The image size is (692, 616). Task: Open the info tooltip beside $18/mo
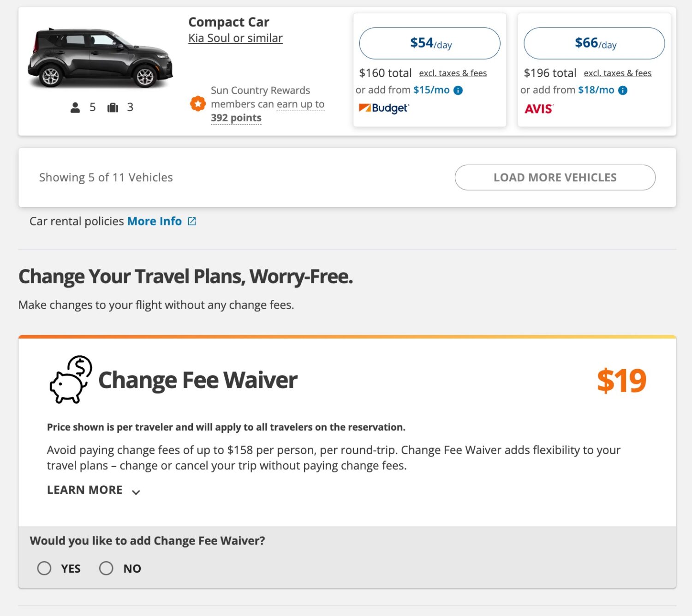coord(622,90)
